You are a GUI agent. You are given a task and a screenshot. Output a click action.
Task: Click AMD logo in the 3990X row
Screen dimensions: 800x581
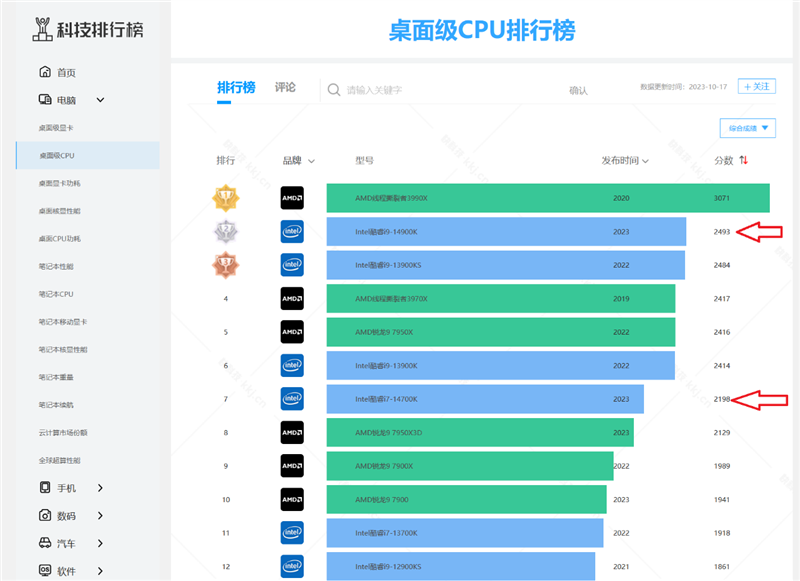[292, 198]
